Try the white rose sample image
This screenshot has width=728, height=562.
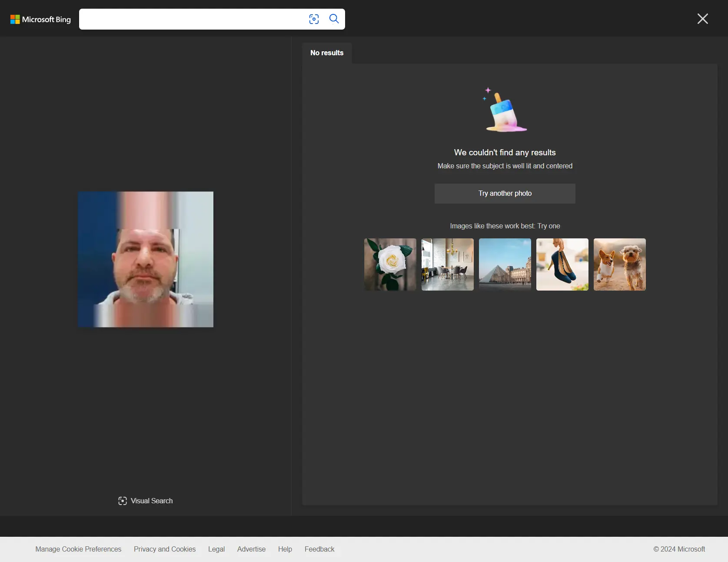(x=390, y=264)
